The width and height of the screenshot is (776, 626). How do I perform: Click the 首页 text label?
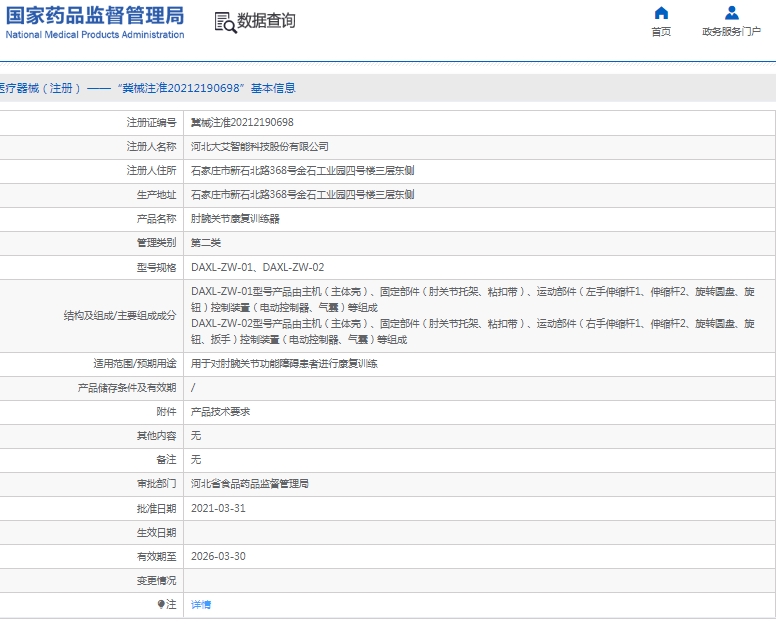(x=661, y=32)
